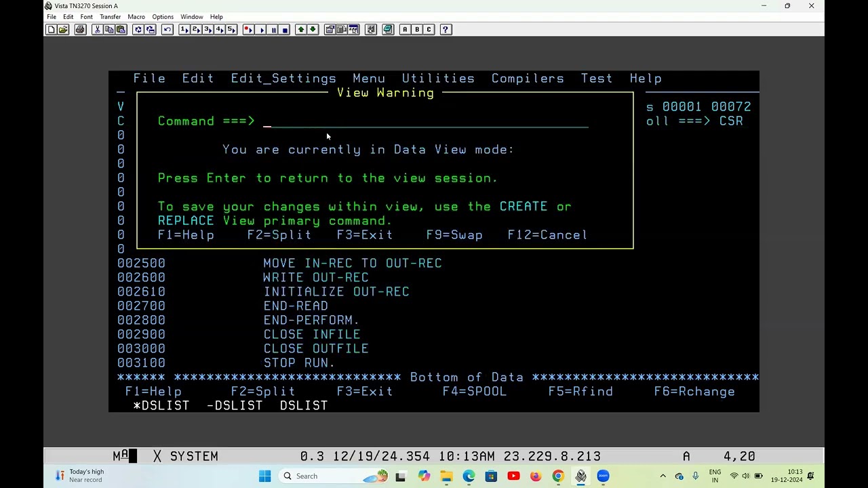Click F12=Cancel in the View Warning popup
This screenshot has width=868, height=488.
click(547, 235)
